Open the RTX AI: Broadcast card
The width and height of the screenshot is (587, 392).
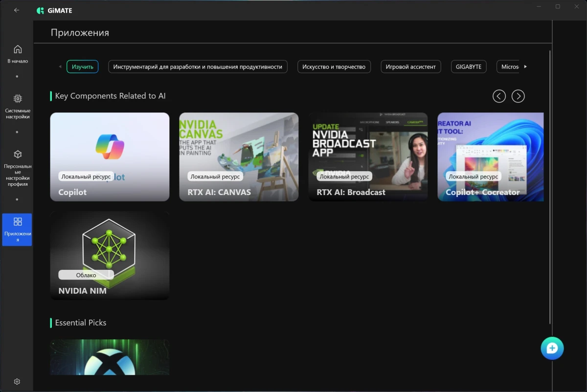click(368, 157)
